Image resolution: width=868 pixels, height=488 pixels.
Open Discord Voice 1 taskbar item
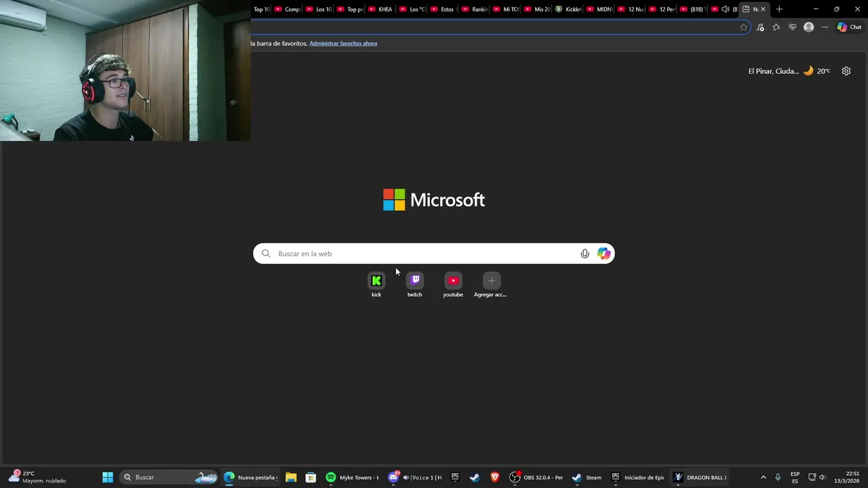pos(415,477)
